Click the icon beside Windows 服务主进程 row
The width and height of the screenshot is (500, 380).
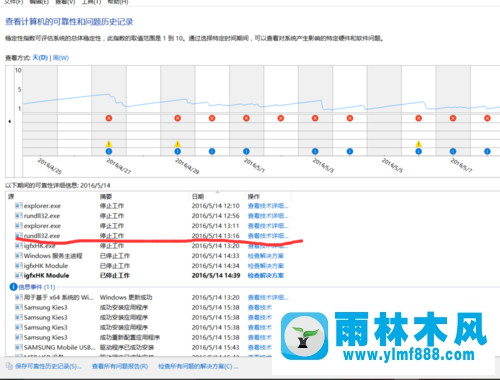(x=19, y=256)
